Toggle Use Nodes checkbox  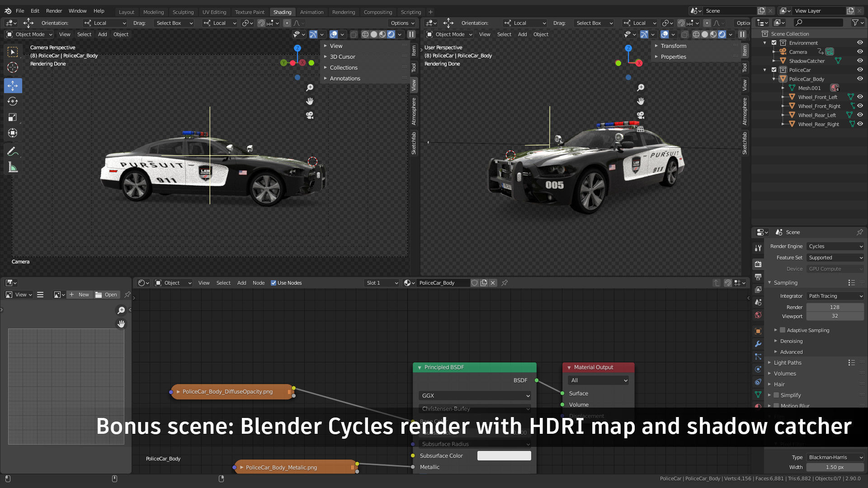(x=274, y=283)
